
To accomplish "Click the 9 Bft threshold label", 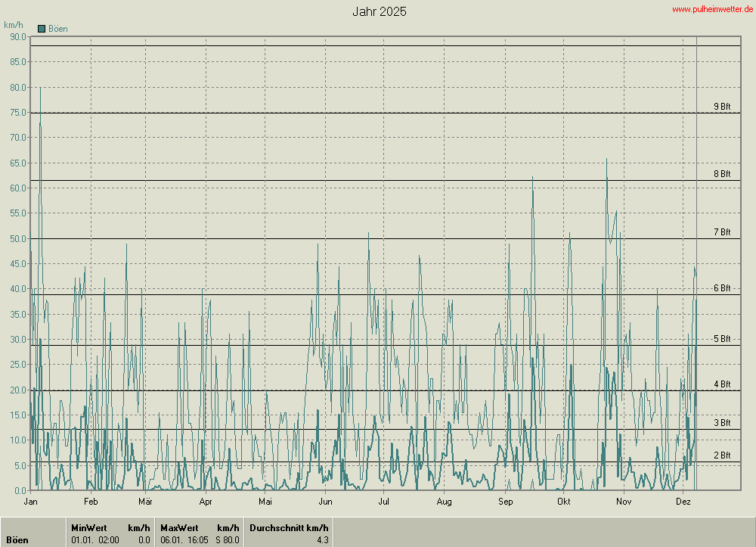I will click(722, 107).
